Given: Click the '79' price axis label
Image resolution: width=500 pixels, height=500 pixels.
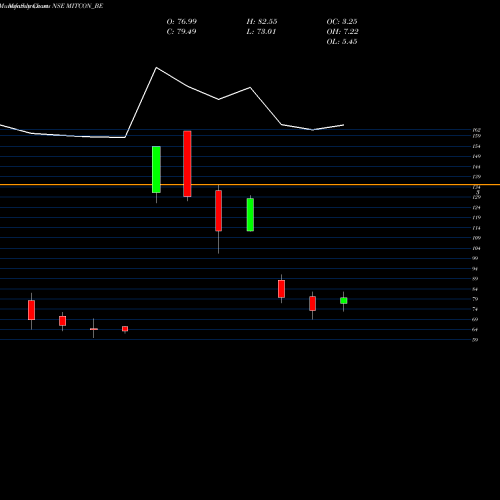Looking at the screenshot, I should pos(475,299).
